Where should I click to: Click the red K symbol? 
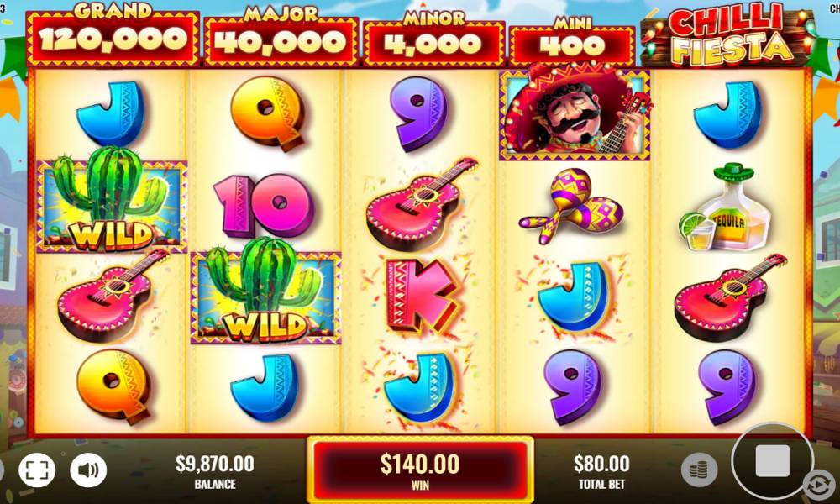421,296
